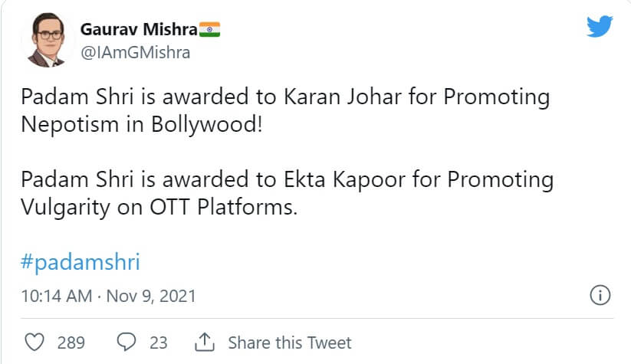Open the @IAmGMishra handle link
The height and width of the screenshot is (364, 631).
click(x=134, y=52)
